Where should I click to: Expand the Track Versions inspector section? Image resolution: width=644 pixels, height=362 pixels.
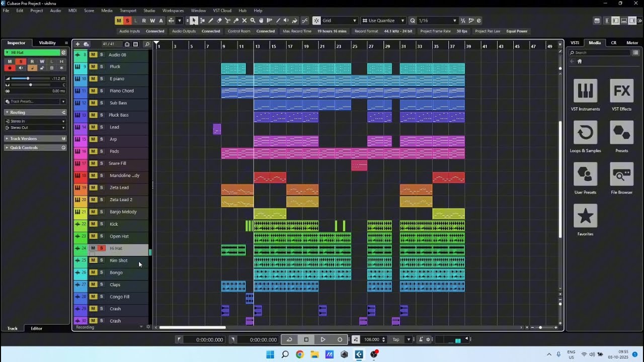coord(35,138)
